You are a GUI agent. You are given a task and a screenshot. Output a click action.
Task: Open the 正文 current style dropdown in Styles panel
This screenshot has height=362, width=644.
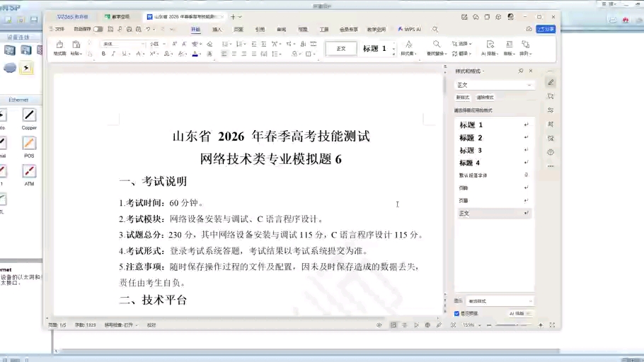tap(494, 85)
